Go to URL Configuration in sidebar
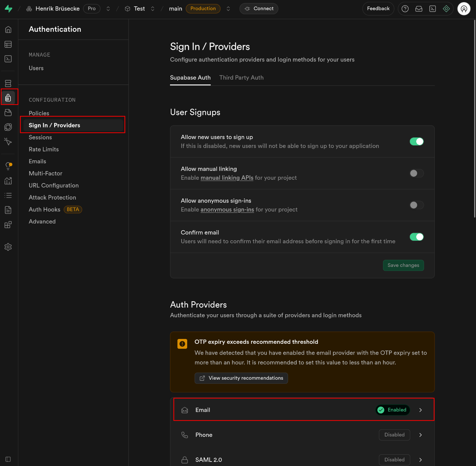The image size is (476, 466). pyautogui.click(x=54, y=185)
